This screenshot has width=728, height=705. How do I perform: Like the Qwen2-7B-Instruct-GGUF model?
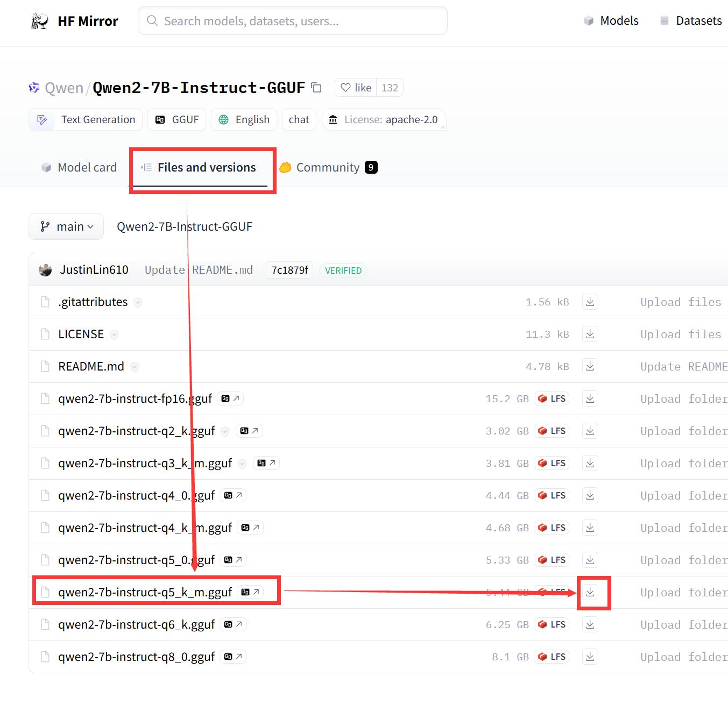pos(356,88)
